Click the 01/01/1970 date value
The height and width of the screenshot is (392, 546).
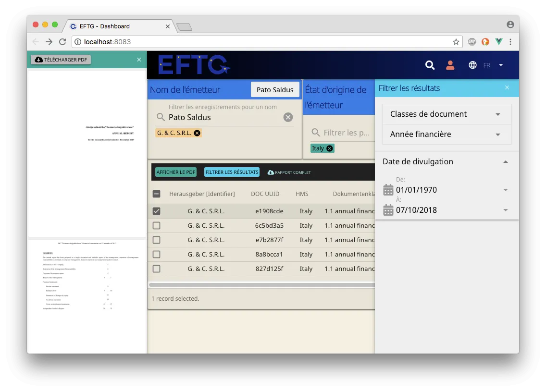click(416, 190)
